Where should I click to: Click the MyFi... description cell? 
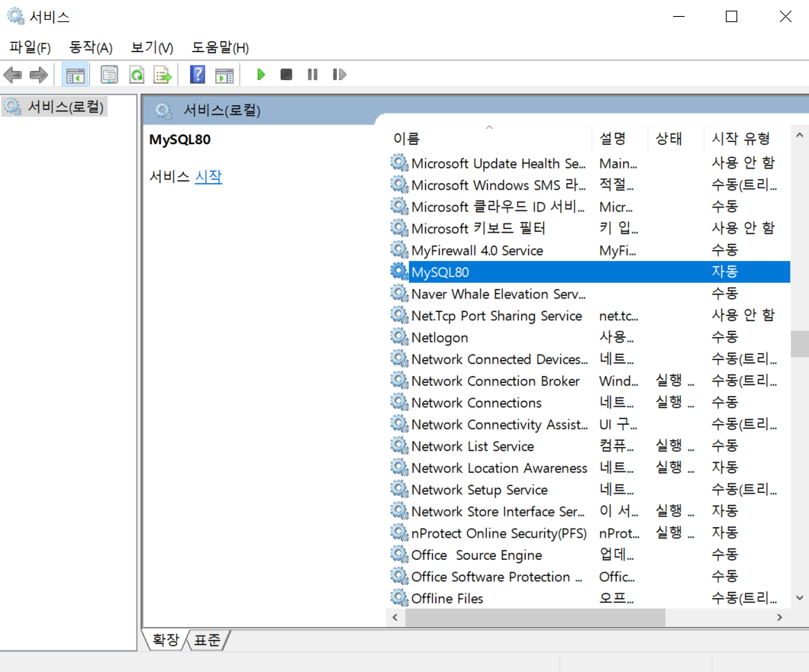[x=617, y=251]
